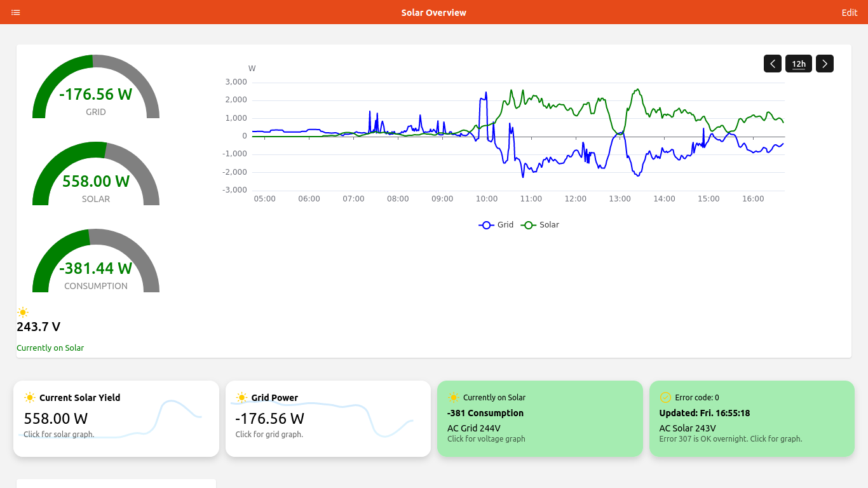Click sun icon on Current Solar Yield card

(30, 398)
